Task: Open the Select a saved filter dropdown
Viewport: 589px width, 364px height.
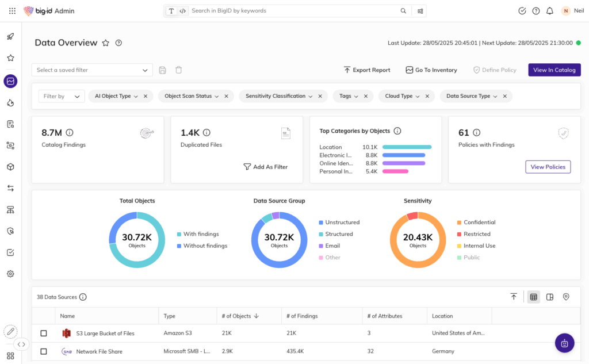Action: (x=92, y=70)
